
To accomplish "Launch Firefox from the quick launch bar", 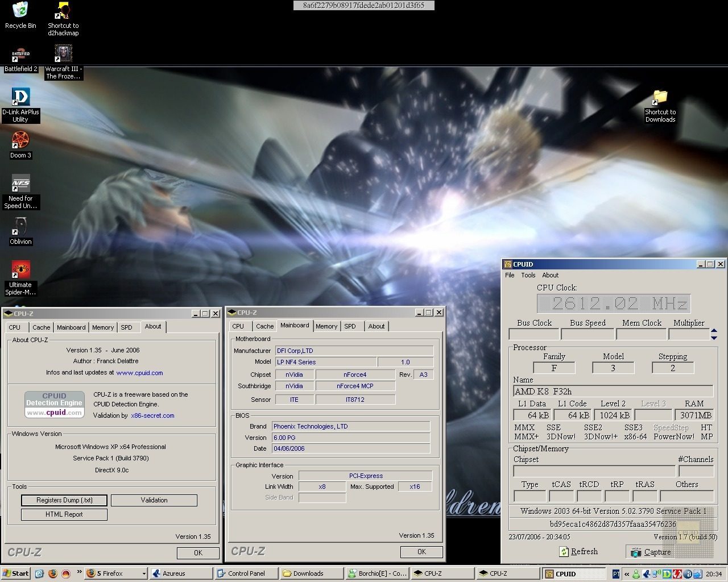I will (52, 573).
